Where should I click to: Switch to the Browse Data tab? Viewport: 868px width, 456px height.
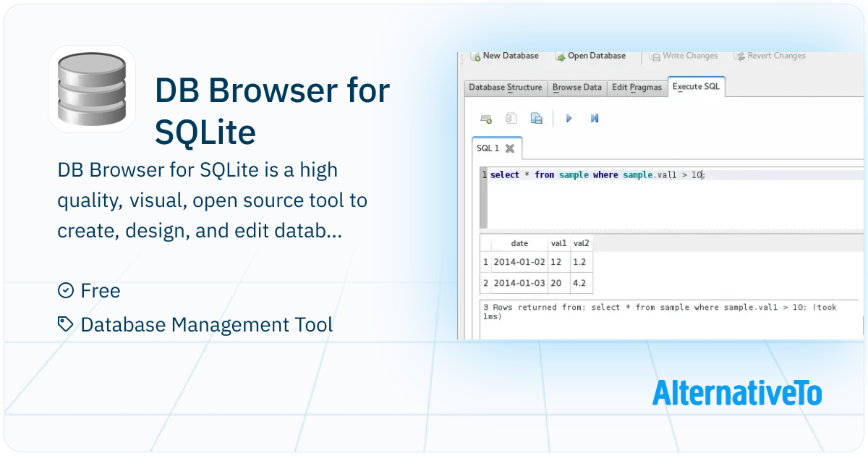[577, 88]
